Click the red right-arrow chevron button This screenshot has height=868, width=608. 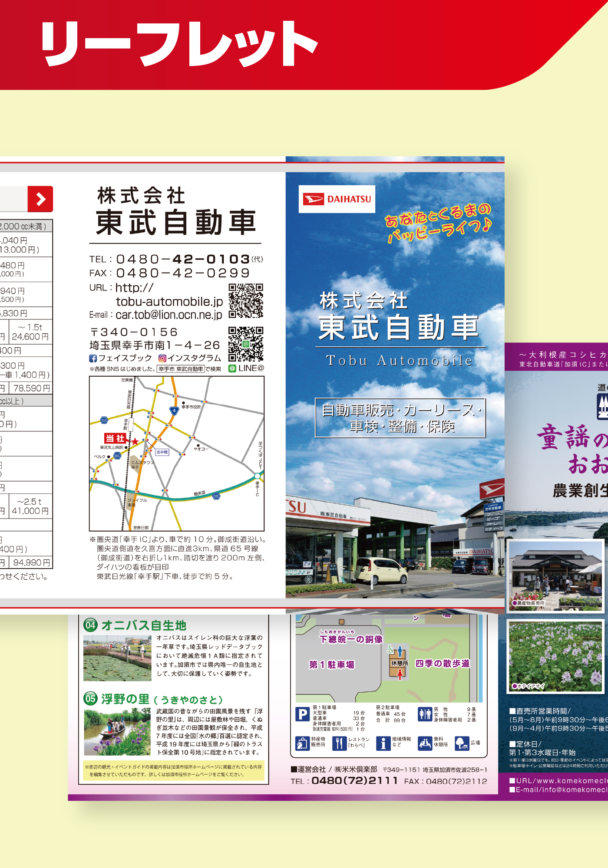tap(40, 199)
